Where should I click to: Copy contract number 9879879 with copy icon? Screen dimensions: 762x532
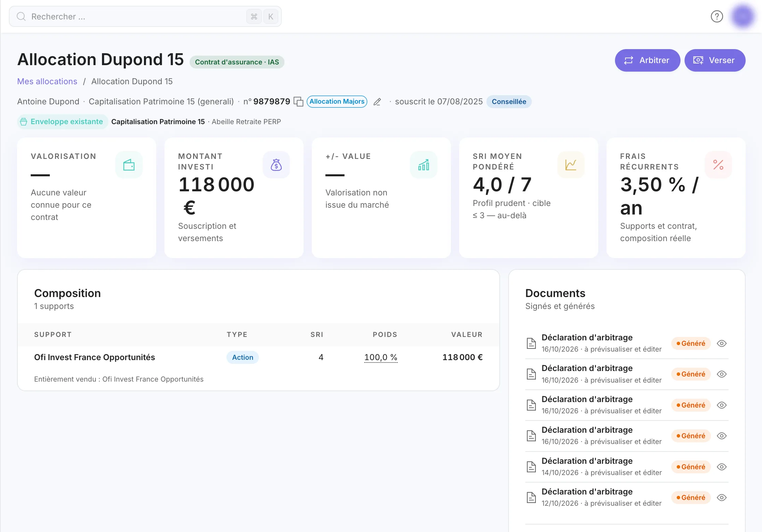click(298, 102)
